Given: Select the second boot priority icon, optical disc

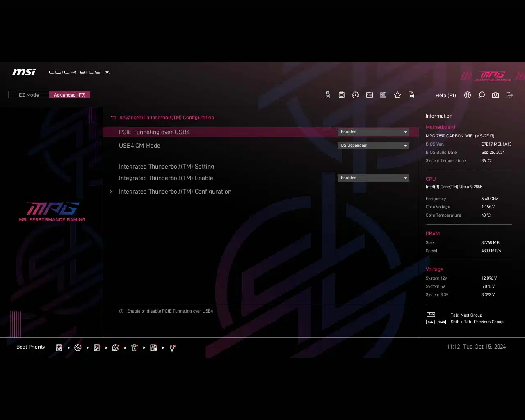Looking at the screenshot, I should (78, 347).
